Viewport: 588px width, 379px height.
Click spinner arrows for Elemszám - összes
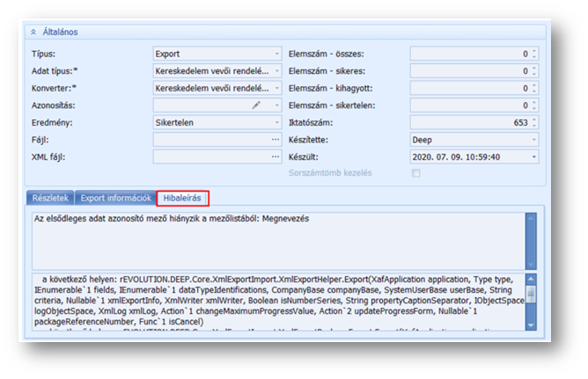[x=533, y=54]
